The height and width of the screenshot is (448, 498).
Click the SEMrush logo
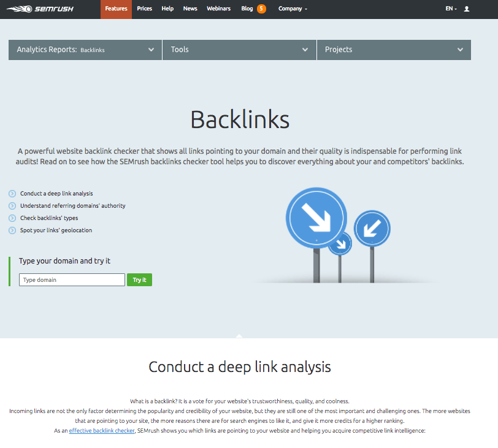(x=40, y=9)
